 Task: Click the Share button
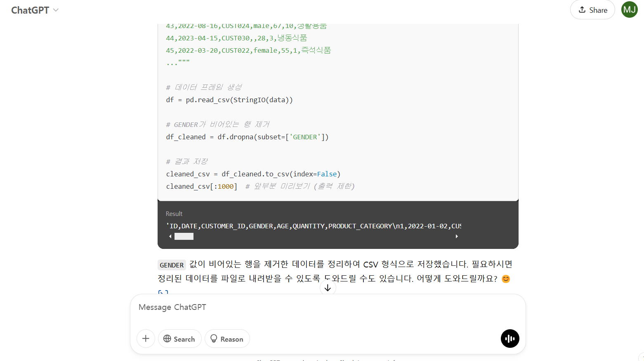tap(592, 10)
